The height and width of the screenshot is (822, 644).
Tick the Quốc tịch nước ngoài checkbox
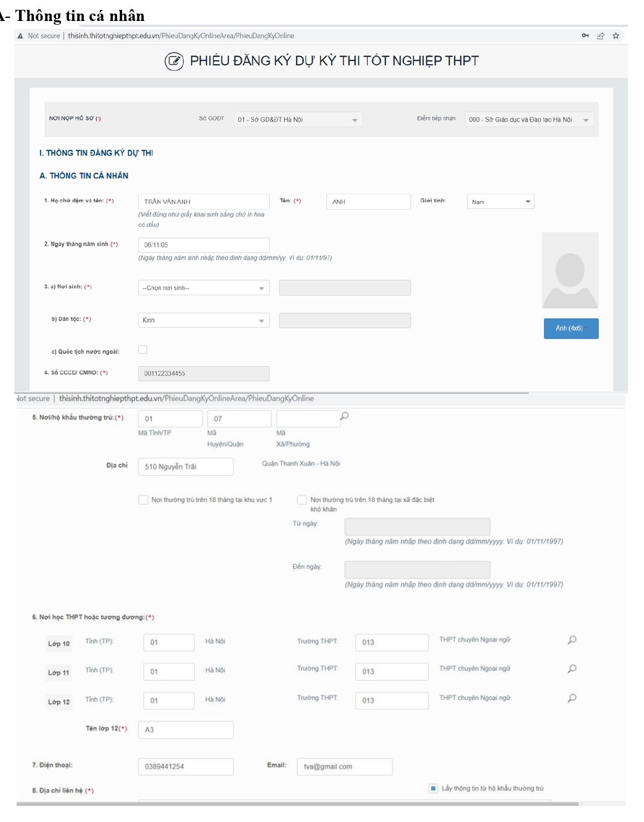click(x=142, y=350)
